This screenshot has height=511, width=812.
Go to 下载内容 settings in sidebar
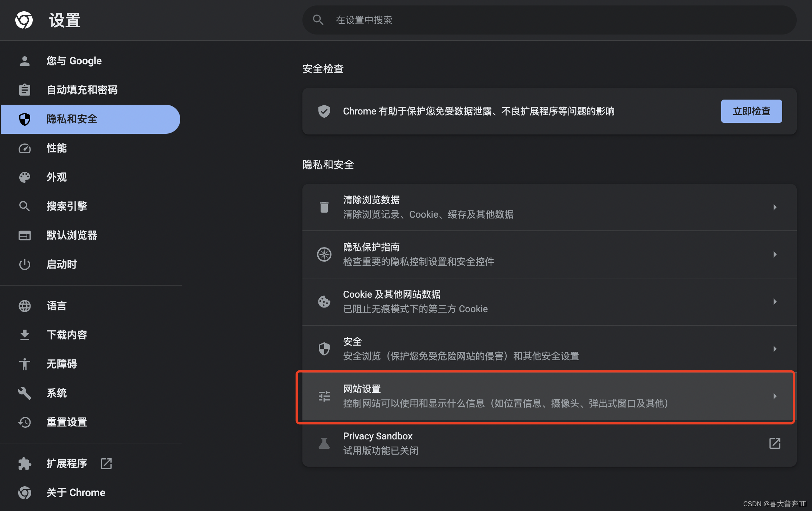click(x=67, y=335)
